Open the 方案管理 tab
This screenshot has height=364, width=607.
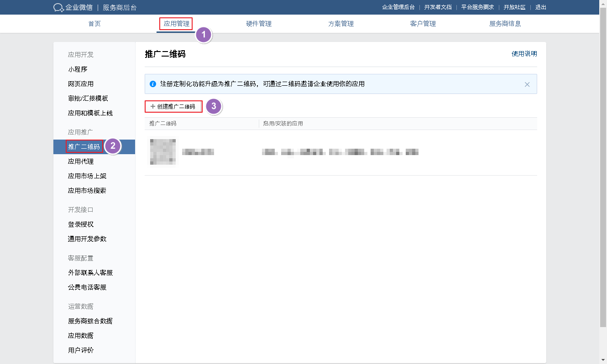click(341, 24)
